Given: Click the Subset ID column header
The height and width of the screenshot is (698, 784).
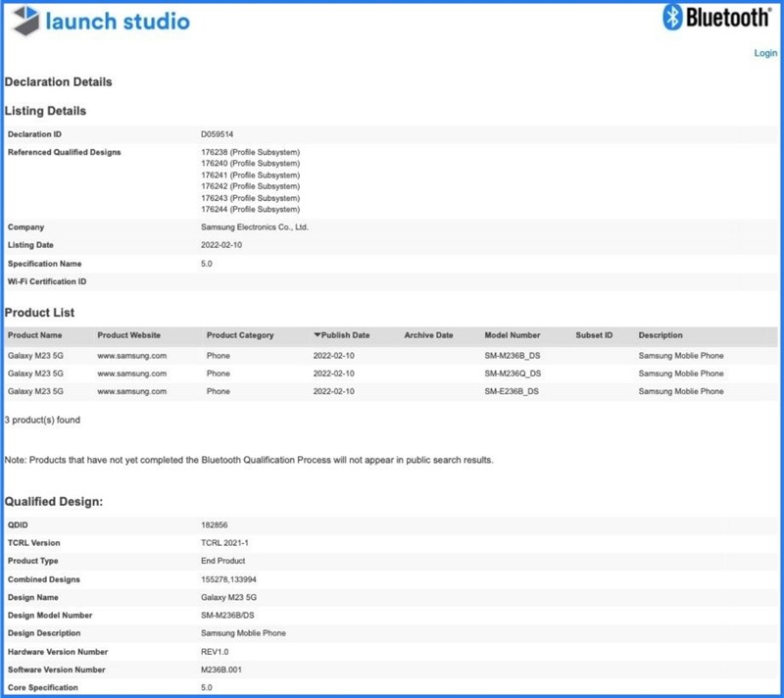Looking at the screenshot, I should (594, 335).
